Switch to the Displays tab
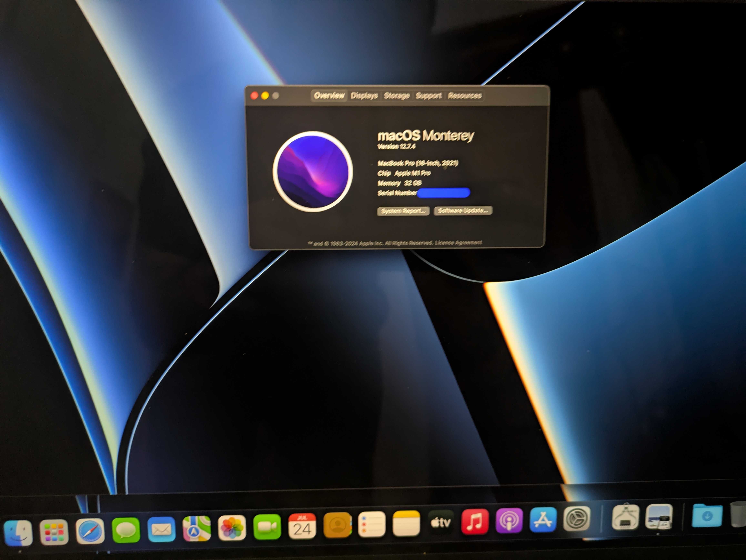 tap(364, 96)
